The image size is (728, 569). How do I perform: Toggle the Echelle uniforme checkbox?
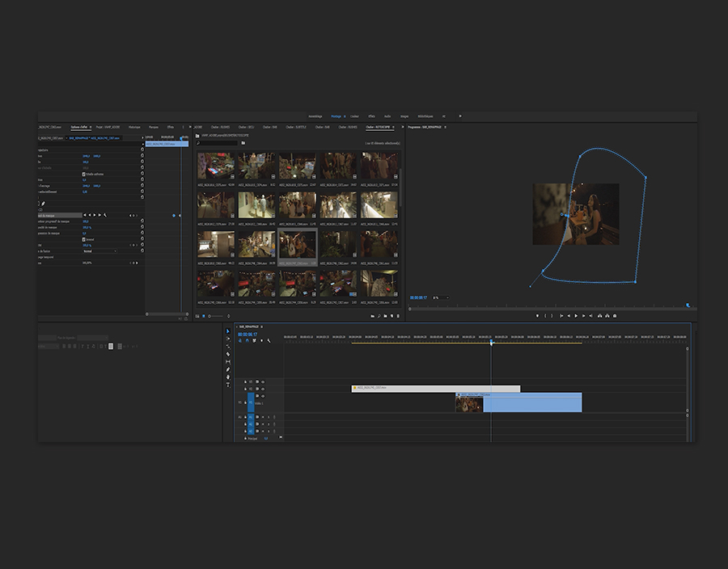tap(84, 174)
